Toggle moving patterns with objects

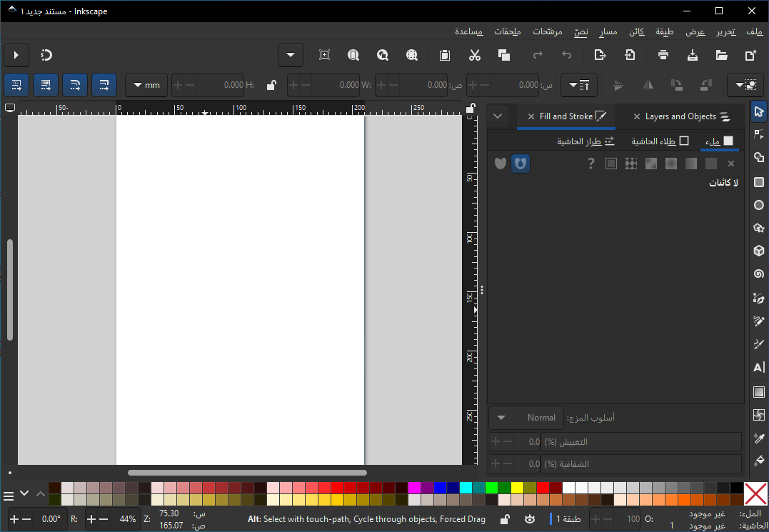[x=16, y=85]
